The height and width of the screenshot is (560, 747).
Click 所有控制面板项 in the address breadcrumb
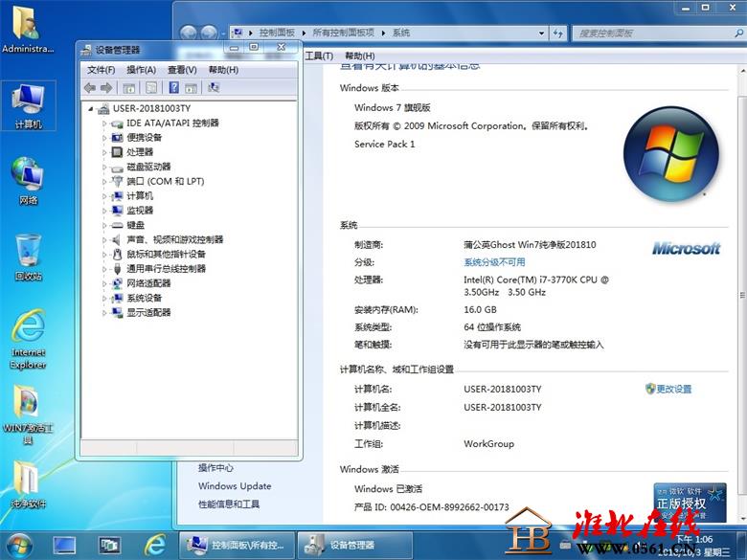pos(343,33)
